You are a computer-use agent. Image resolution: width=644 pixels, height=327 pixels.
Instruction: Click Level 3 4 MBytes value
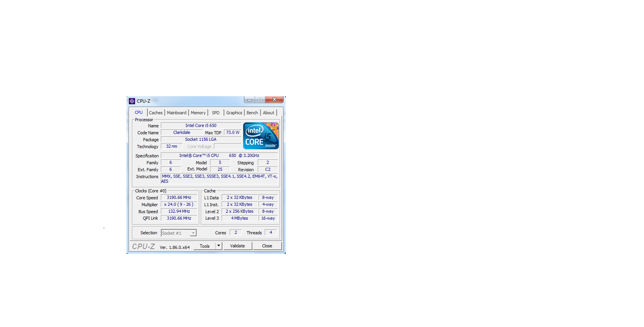coord(240,218)
